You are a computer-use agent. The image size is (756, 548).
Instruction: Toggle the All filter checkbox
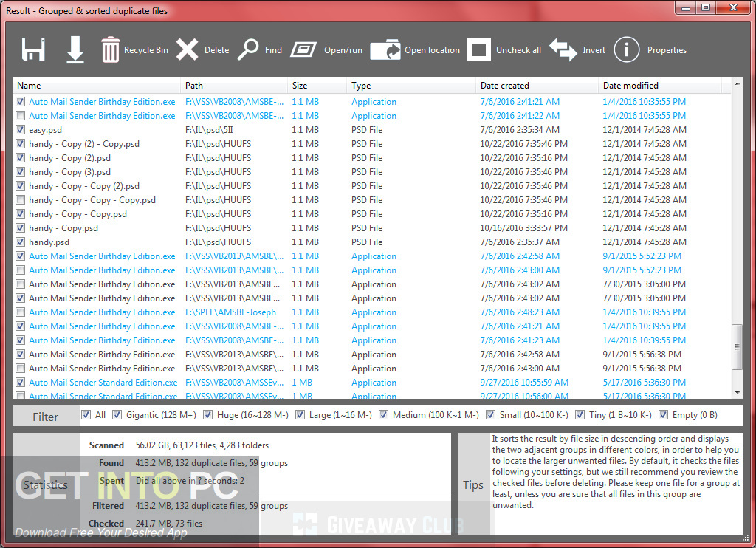point(86,415)
